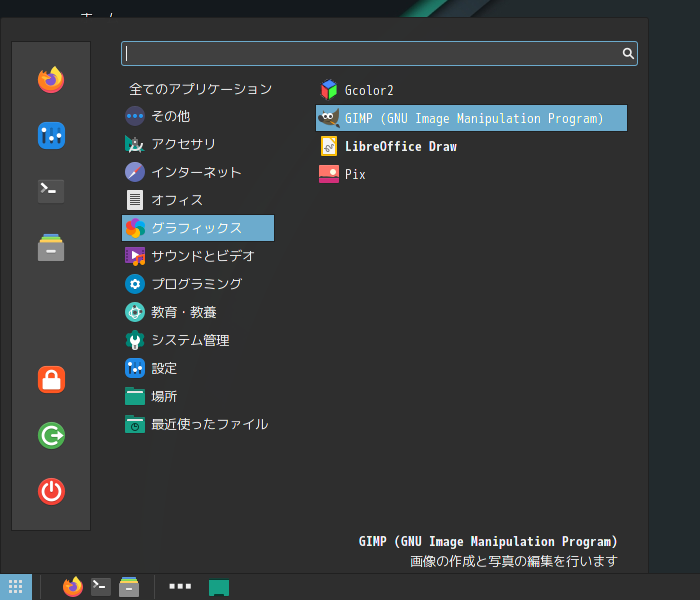Click the Gcolor2 cube icon
Viewport: 700px width, 600px height.
(329, 90)
